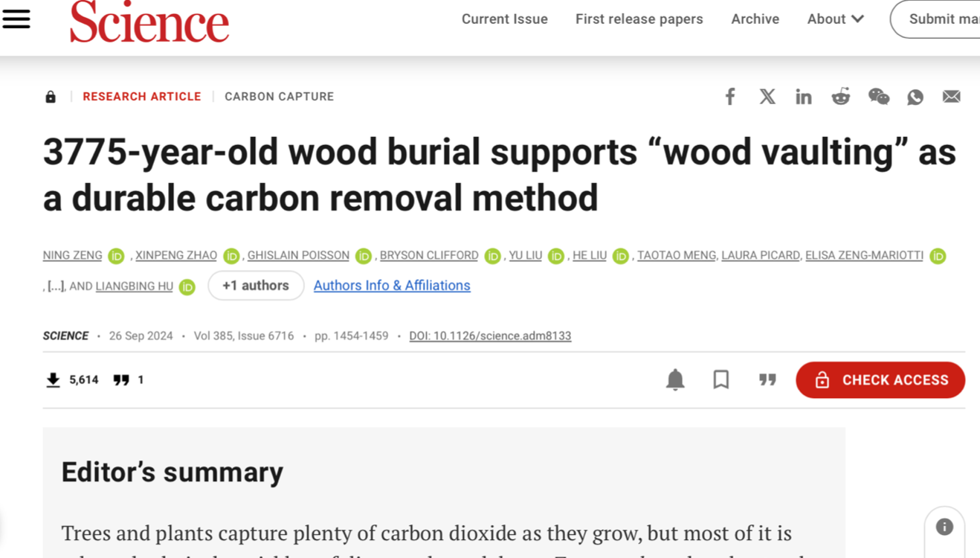Share article on Reddit
Viewport: 980px width, 558px height.
(x=841, y=97)
